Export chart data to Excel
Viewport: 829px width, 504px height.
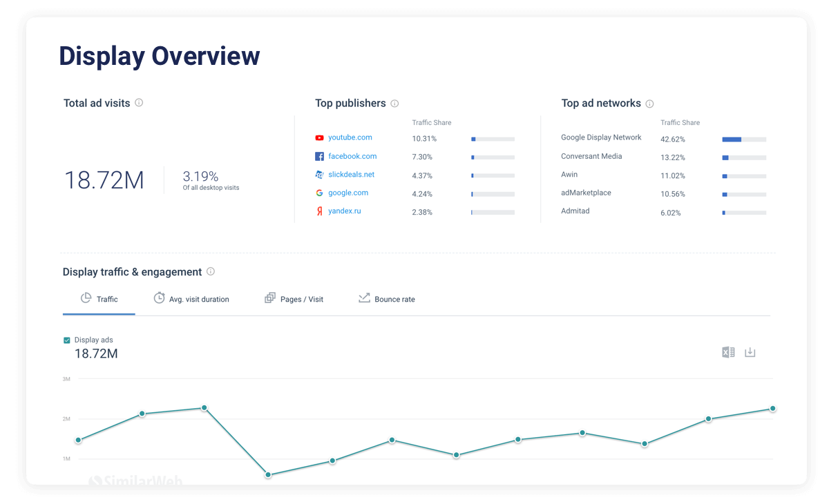click(727, 352)
